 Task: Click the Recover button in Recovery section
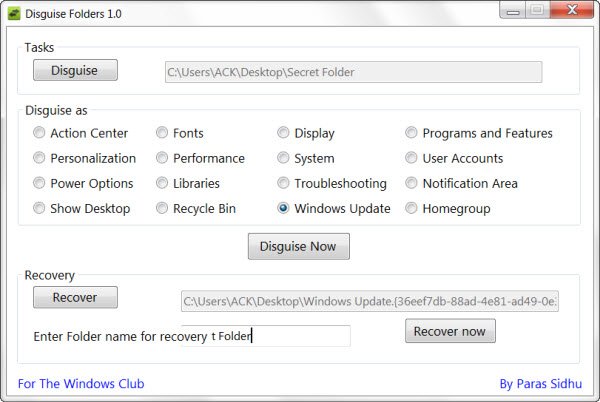tap(75, 297)
